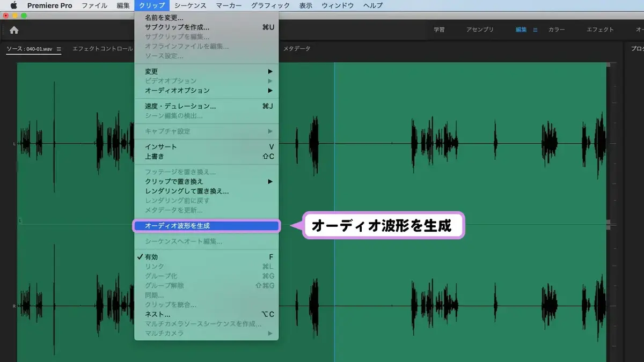Choose 速度・デュレーション... menu entry
Viewport: 644px width, 362px height.
[x=207, y=106]
